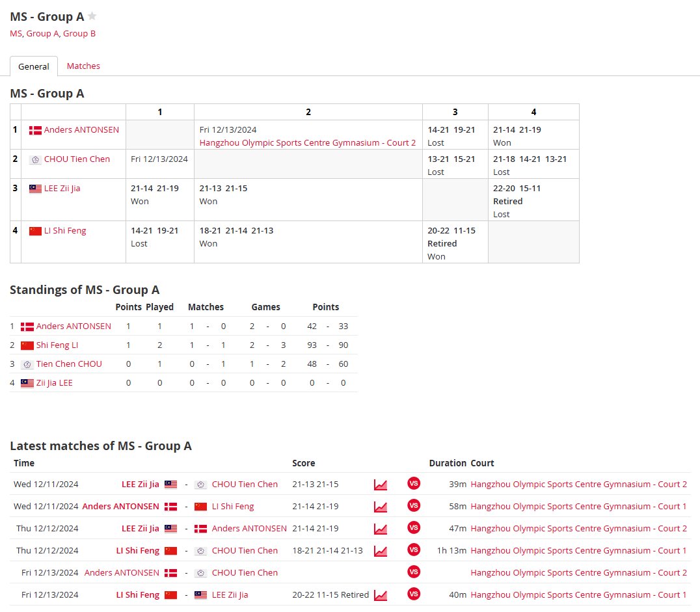Open statistics chart for LI Shi Feng vs LEE match
Screen dimensions: 700x612
[x=381, y=596]
